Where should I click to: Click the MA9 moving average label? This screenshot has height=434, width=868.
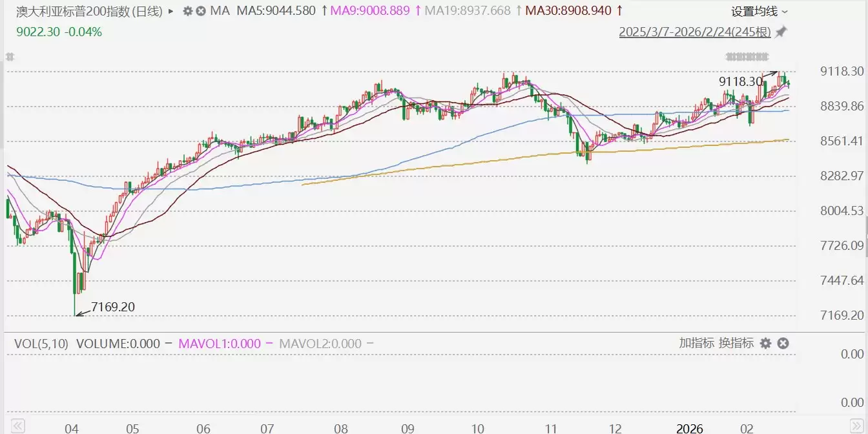coord(371,11)
